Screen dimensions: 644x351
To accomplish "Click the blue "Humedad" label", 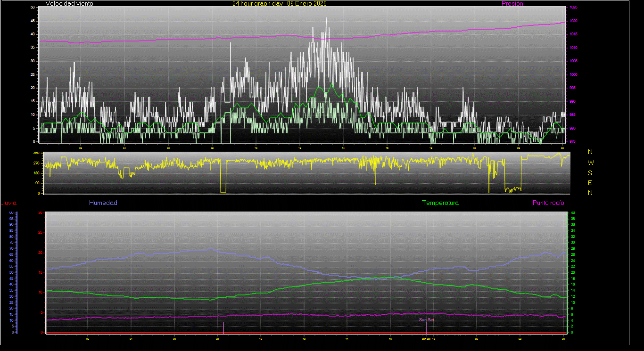I will (103, 203).
